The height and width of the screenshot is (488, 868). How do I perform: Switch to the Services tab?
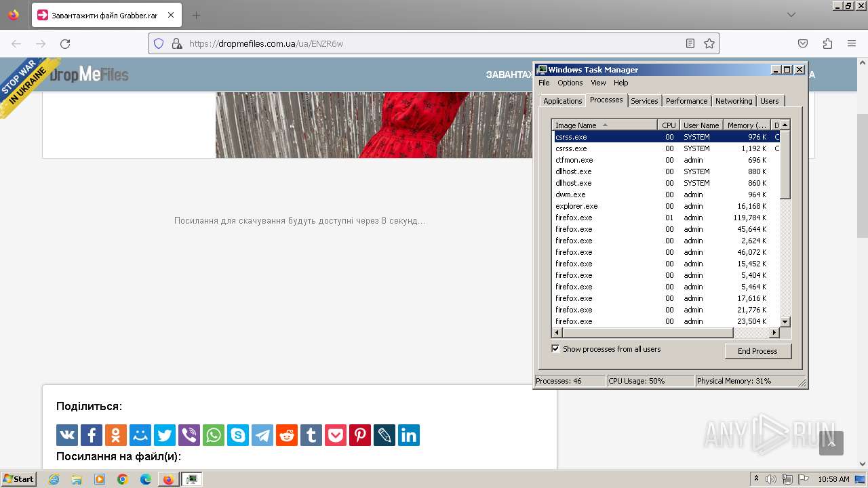644,101
